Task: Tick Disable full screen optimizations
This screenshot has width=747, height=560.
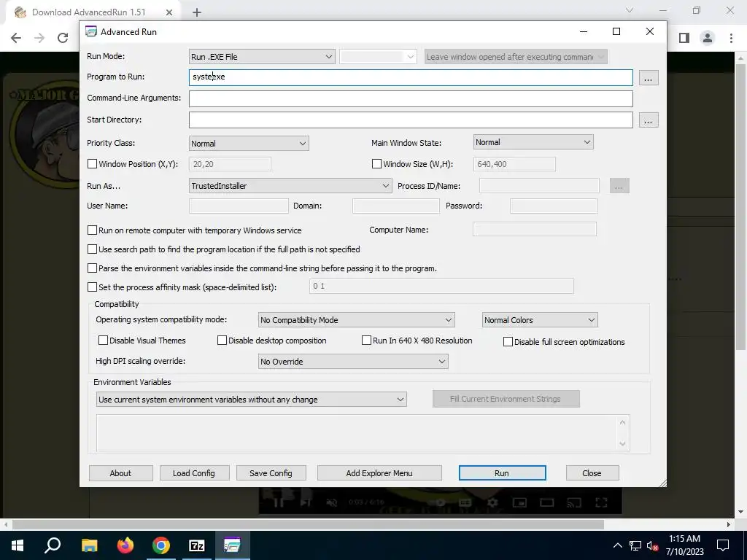Action: 508,341
